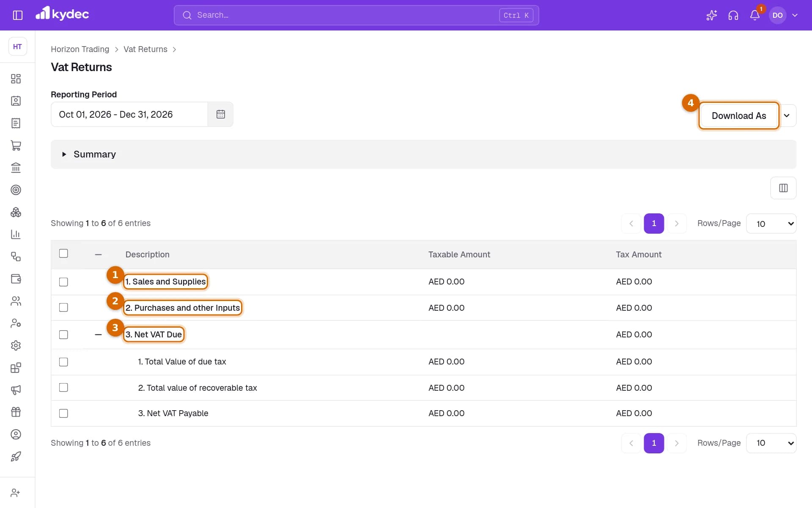The height and width of the screenshot is (508, 812).
Task: Select '2. Purchases and other Inputs' text
Action: (x=183, y=308)
